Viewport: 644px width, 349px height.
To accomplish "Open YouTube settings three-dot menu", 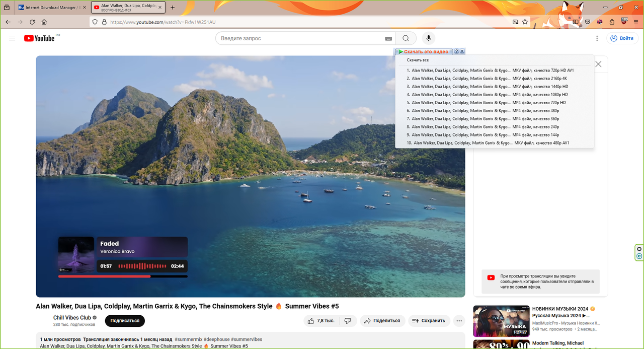I will pyautogui.click(x=597, y=38).
